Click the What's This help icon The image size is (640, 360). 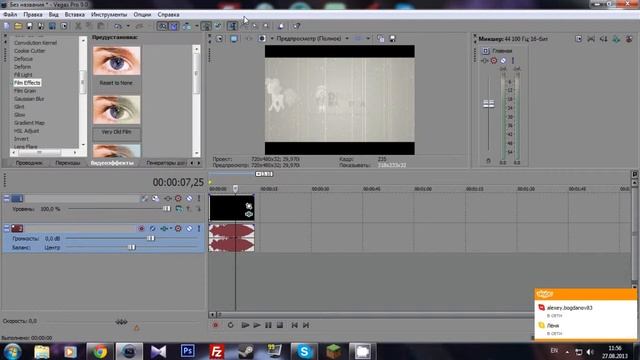click(x=297, y=26)
